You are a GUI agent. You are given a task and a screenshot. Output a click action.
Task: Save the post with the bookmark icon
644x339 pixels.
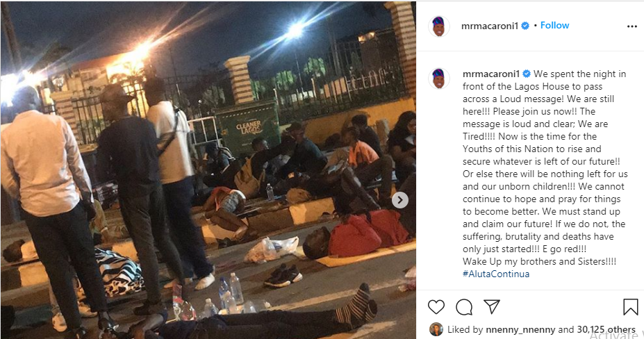[x=630, y=307]
